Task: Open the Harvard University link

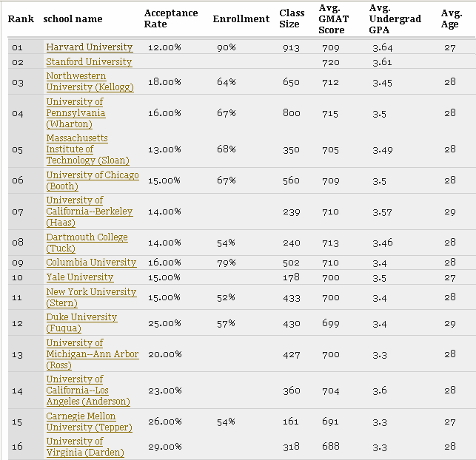Action: click(89, 47)
